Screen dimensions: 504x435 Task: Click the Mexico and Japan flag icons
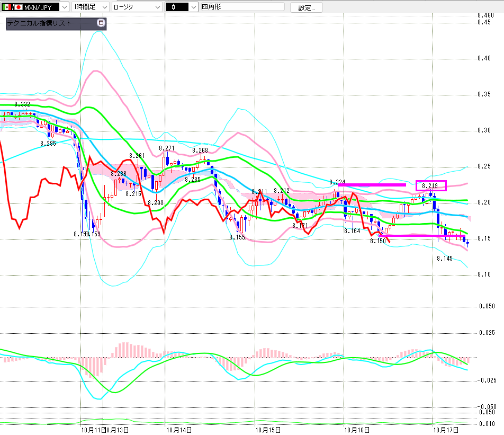tap(13, 7)
